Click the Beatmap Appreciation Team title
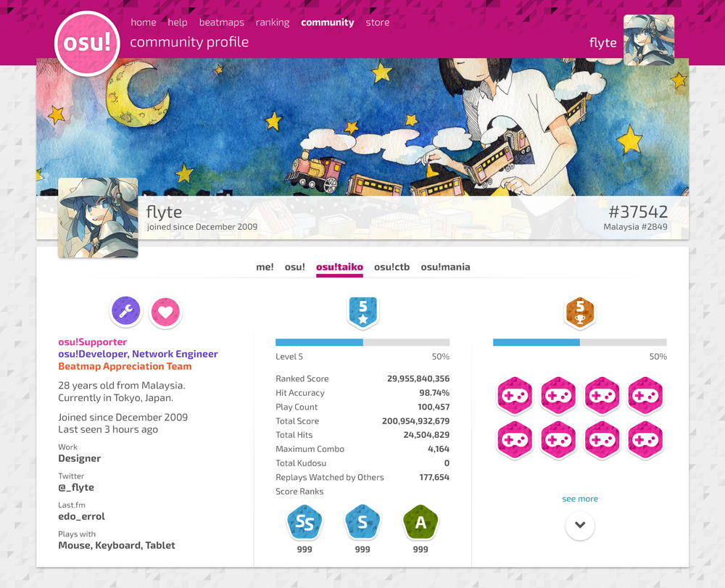725x588 pixels. (x=125, y=366)
